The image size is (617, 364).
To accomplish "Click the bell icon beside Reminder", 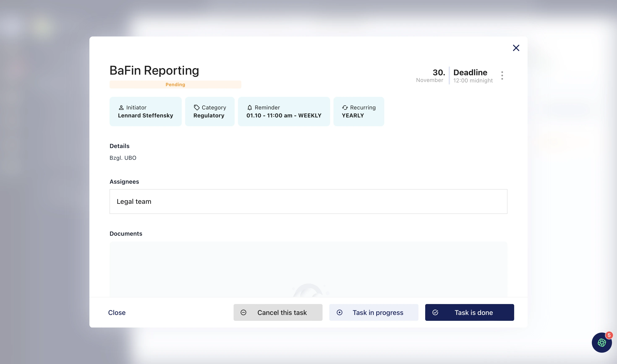I will click(250, 108).
